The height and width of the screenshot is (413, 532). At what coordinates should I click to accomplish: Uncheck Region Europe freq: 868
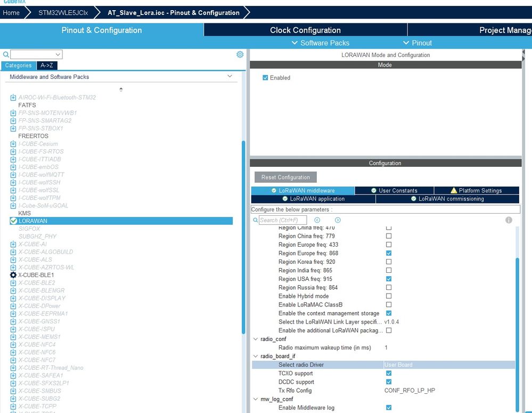click(x=389, y=253)
